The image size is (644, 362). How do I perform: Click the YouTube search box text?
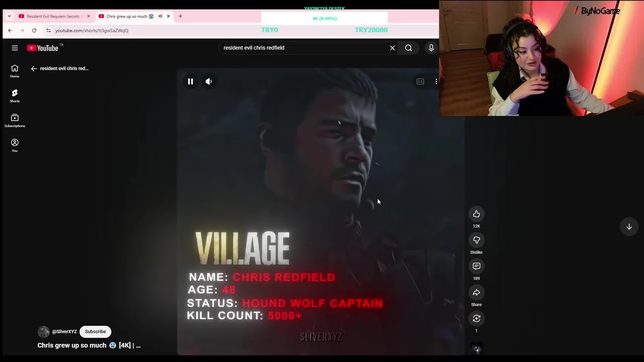(x=254, y=48)
